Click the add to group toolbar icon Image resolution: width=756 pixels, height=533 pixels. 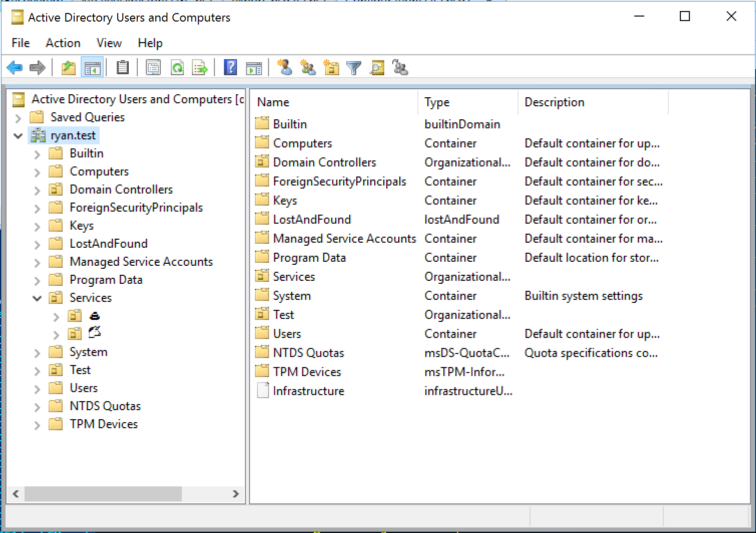400,67
